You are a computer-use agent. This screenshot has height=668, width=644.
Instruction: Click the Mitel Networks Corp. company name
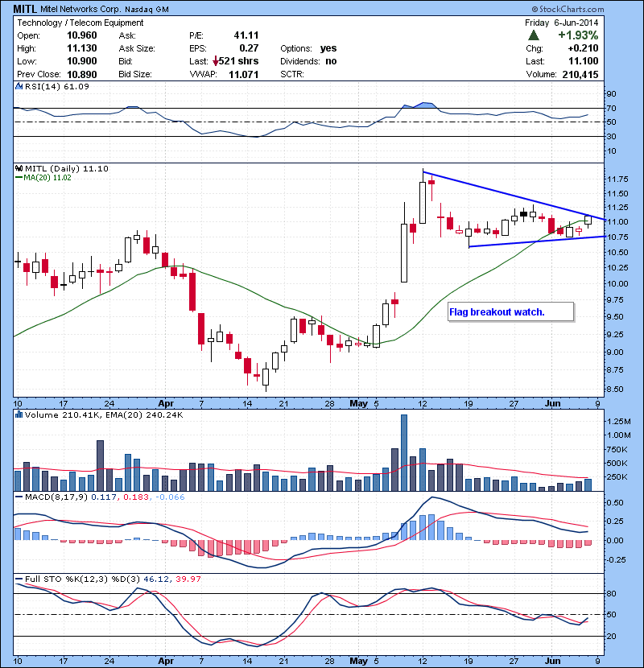tap(80, 9)
